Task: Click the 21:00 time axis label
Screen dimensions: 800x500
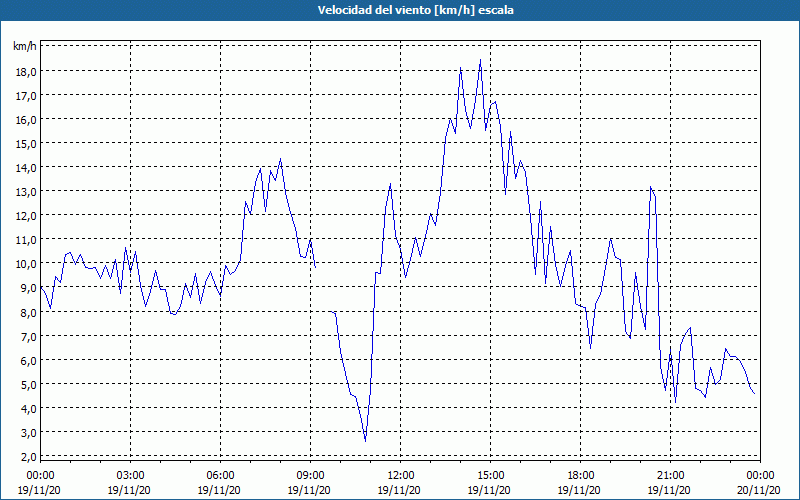Action: pos(670,476)
